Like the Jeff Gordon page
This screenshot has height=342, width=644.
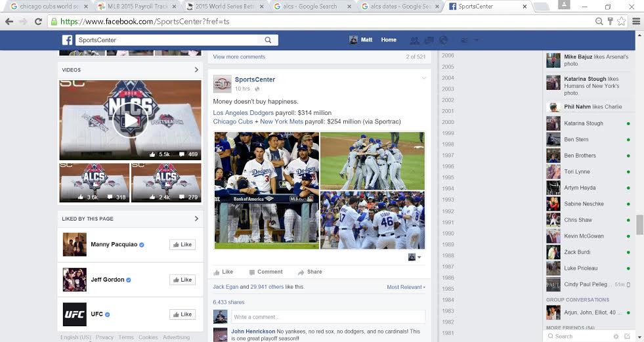tap(182, 280)
